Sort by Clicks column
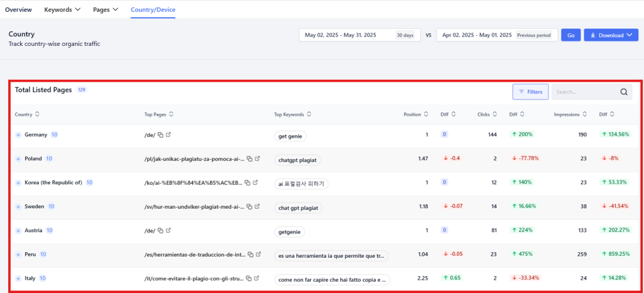The height and width of the screenshot is (293, 644). pyautogui.click(x=495, y=114)
